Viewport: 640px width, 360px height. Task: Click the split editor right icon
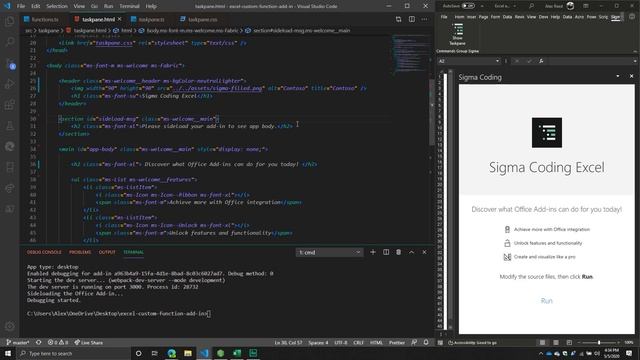tap(412, 19)
